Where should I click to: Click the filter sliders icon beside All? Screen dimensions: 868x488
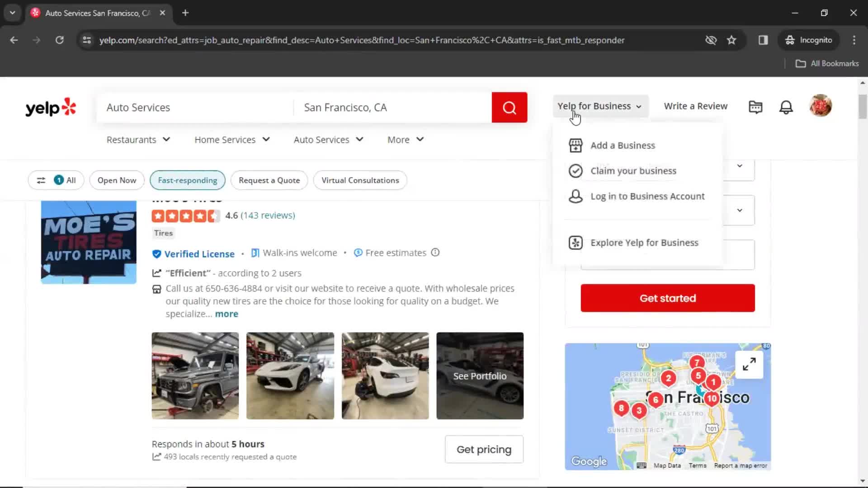tap(41, 180)
